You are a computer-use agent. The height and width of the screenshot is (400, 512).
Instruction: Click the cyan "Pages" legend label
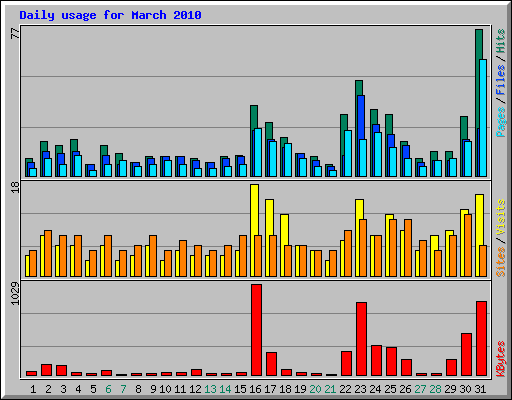point(500,122)
